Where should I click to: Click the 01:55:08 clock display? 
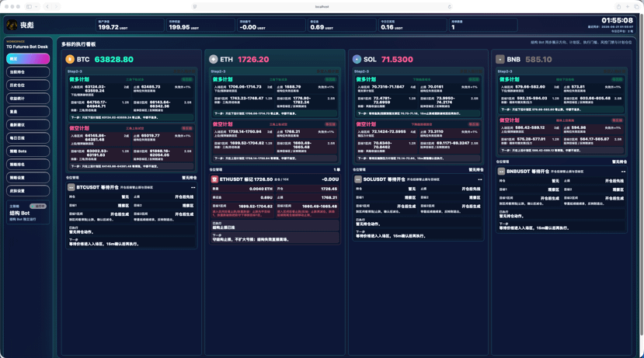click(x=617, y=20)
